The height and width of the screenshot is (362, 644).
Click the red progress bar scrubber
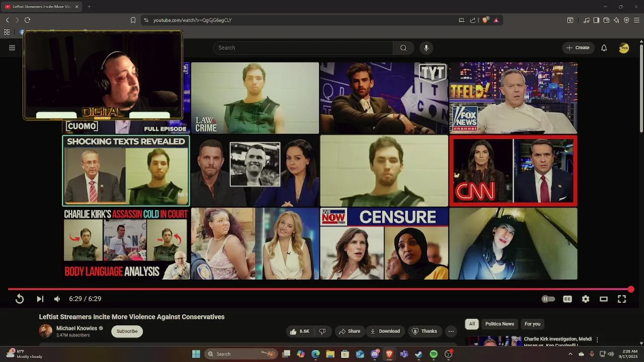point(631,289)
